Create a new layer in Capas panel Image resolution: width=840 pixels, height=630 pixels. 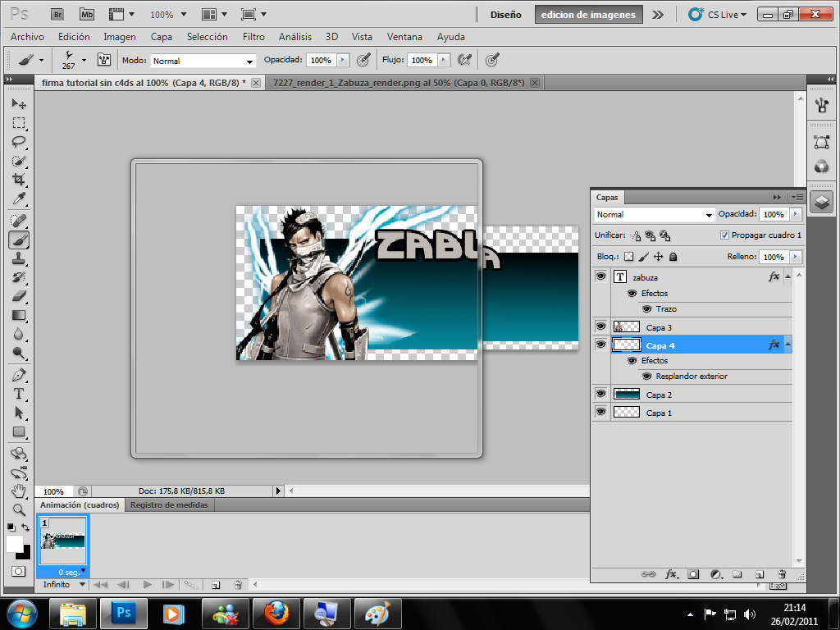[759, 574]
